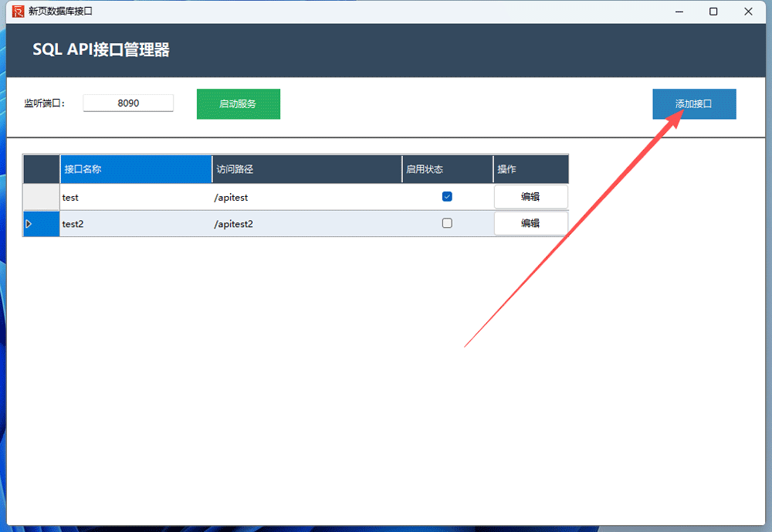
Task: Disable the test interface checkbox
Action: (x=447, y=197)
